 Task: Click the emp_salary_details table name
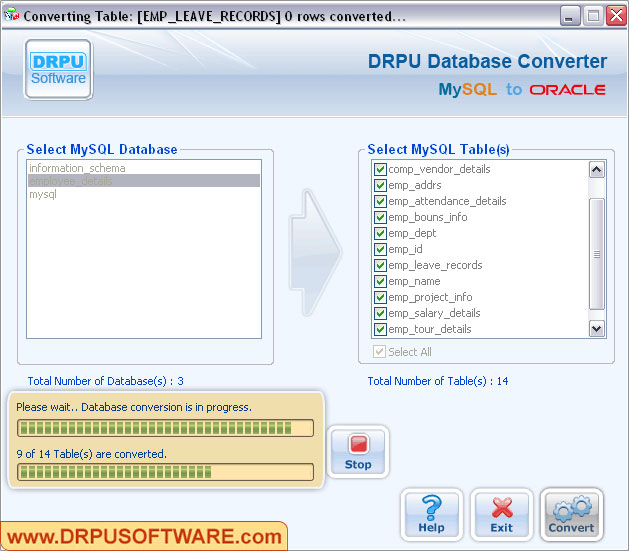click(434, 313)
